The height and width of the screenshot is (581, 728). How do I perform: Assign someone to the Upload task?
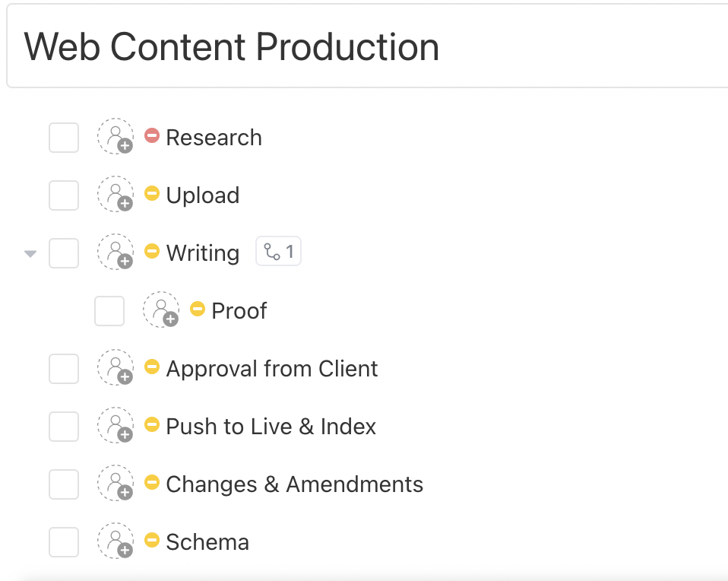click(116, 195)
